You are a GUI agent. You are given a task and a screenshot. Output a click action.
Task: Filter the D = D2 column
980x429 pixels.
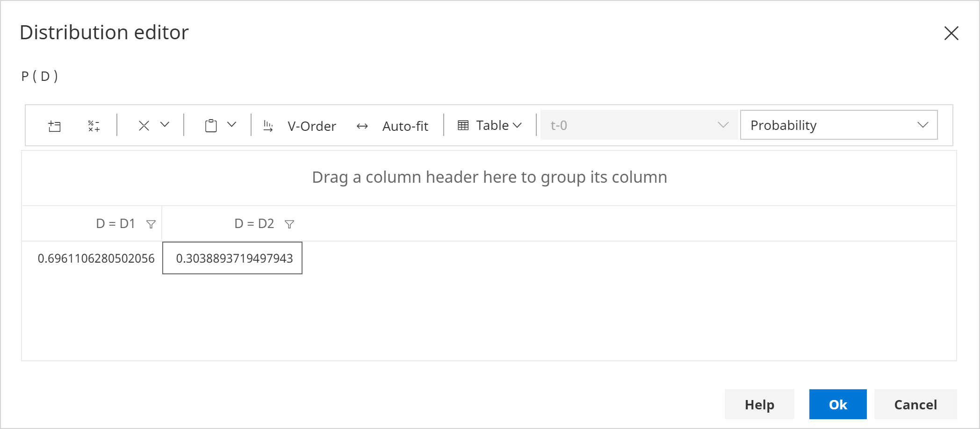pyautogui.click(x=289, y=224)
